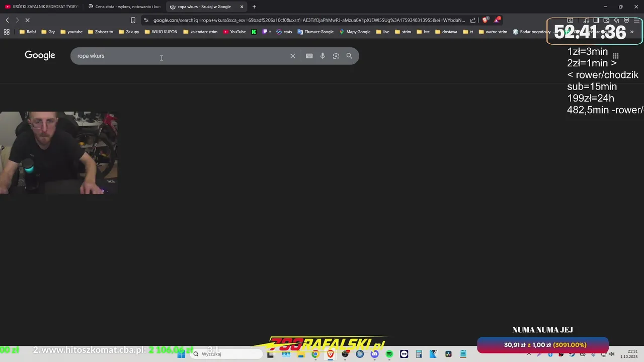Viewport: 644px width, 362px height.
Task: Click the system tray volume icon
Action: (x=612, y=354)
